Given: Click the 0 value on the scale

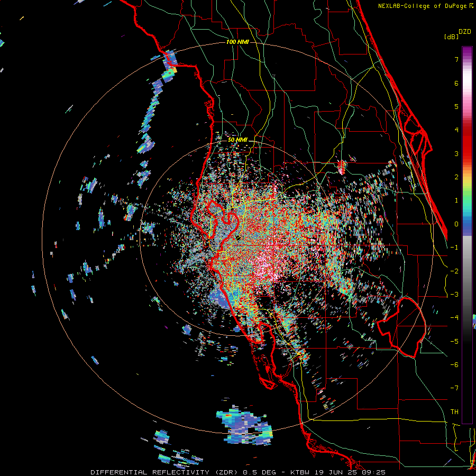Looking at the screenshot, I should coord(456,224).
